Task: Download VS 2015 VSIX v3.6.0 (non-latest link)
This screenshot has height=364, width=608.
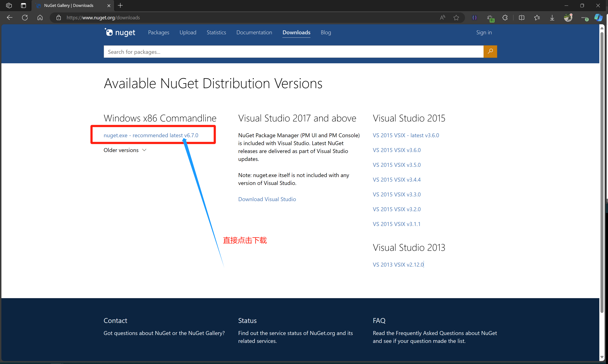Action: [x=397, y=150]
